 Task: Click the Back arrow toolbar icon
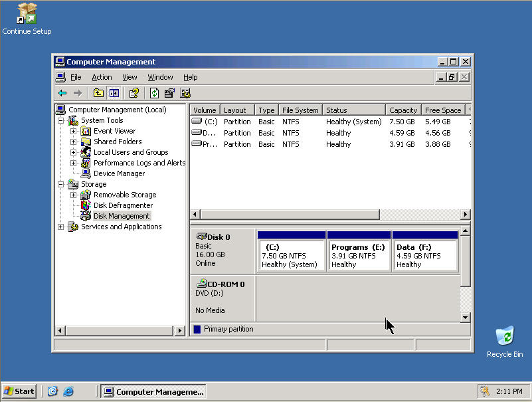pos(62,93)
